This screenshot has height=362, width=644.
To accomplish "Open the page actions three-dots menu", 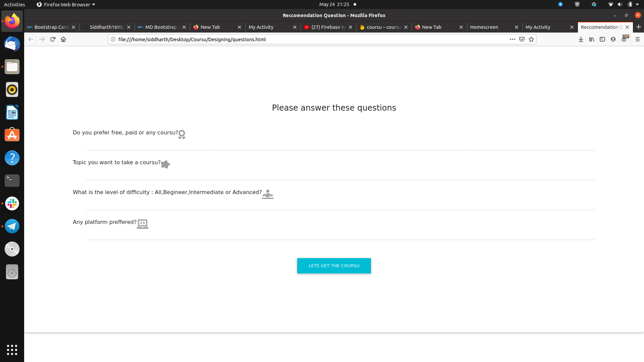I will point(513,39).
